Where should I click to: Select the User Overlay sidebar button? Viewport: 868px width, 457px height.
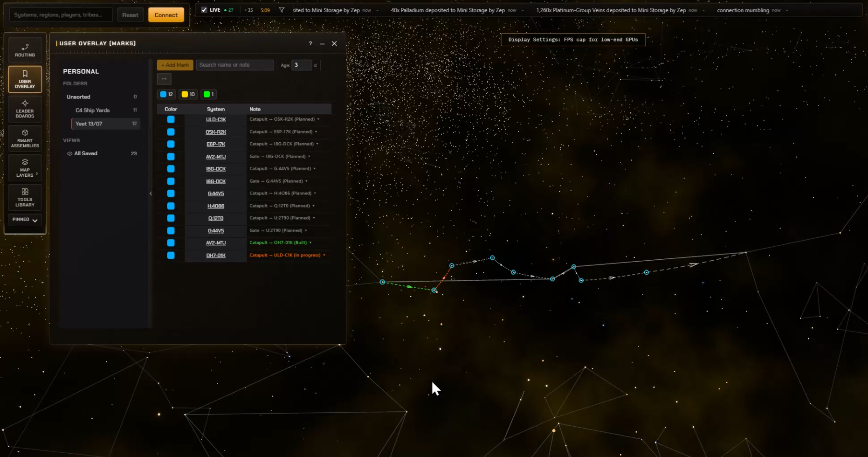[x=25, y=79]
